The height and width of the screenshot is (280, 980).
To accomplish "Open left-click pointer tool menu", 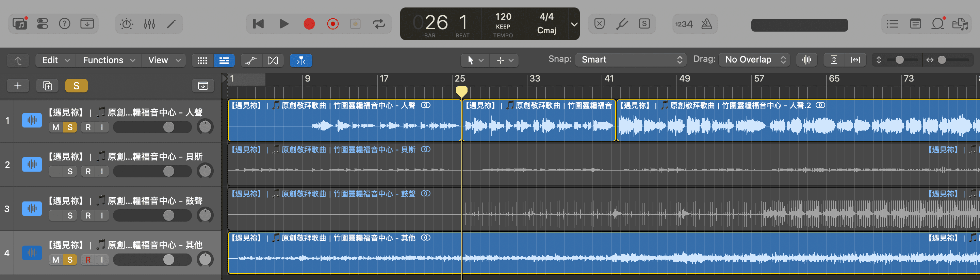I will click(475, 60).
